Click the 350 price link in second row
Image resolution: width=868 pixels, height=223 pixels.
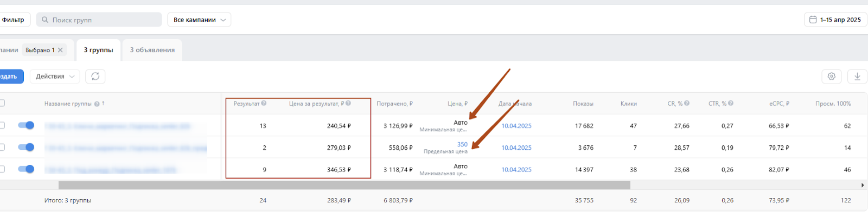462,144
